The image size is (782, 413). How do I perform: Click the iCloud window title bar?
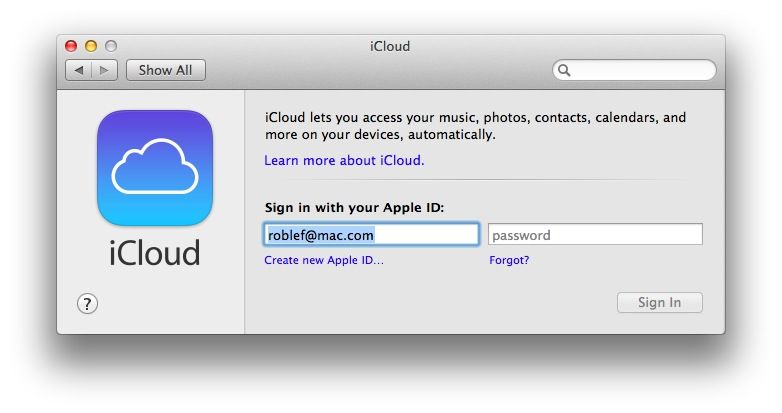[x=390, y=46]
